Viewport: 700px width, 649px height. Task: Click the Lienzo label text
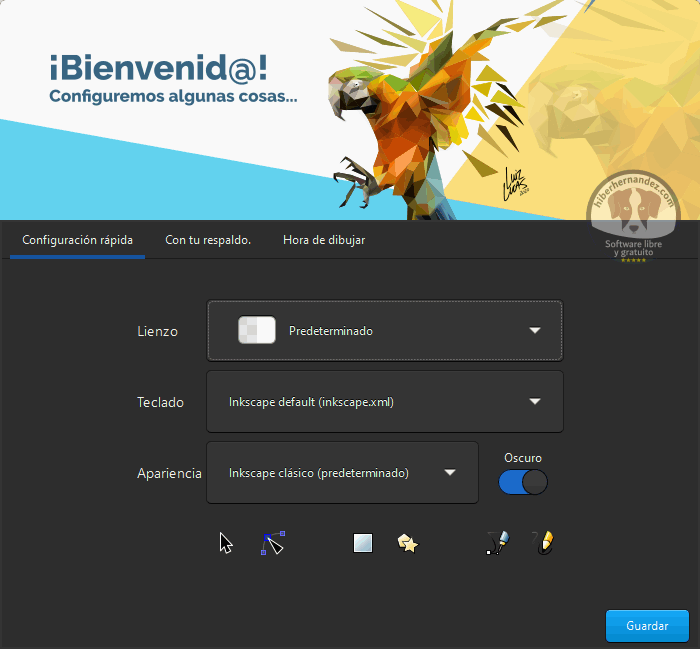click(158, 331)
